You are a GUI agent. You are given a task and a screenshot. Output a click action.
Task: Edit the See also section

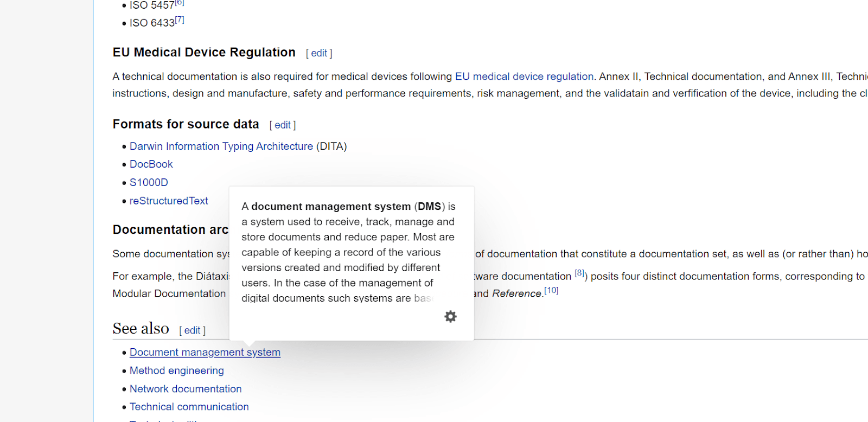point(192,330)
